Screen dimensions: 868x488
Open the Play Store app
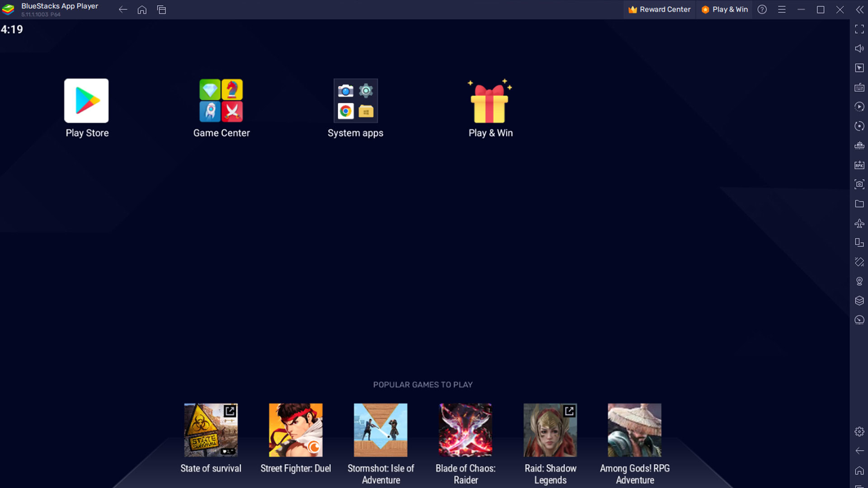pyautogui.click(x=86, y=100)
